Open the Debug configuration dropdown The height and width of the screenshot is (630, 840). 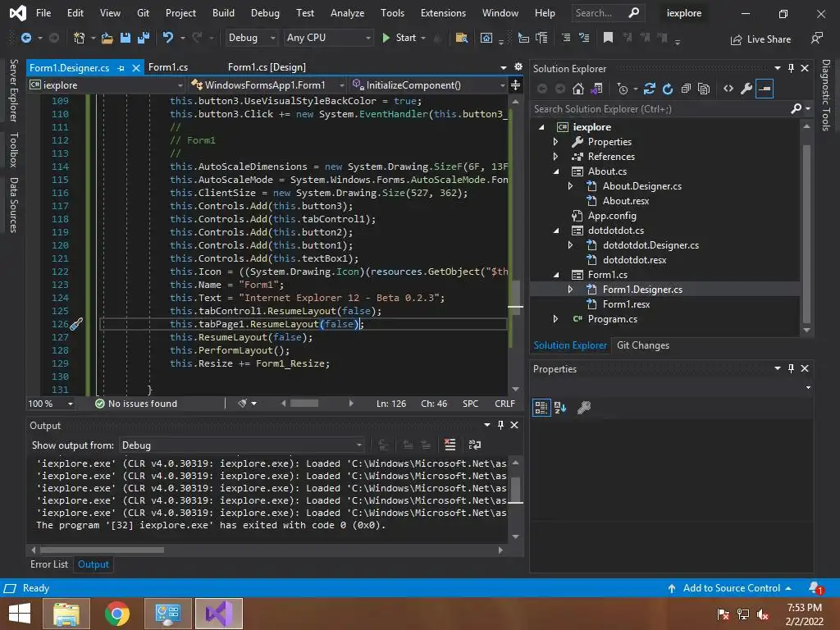coord(251,38)
